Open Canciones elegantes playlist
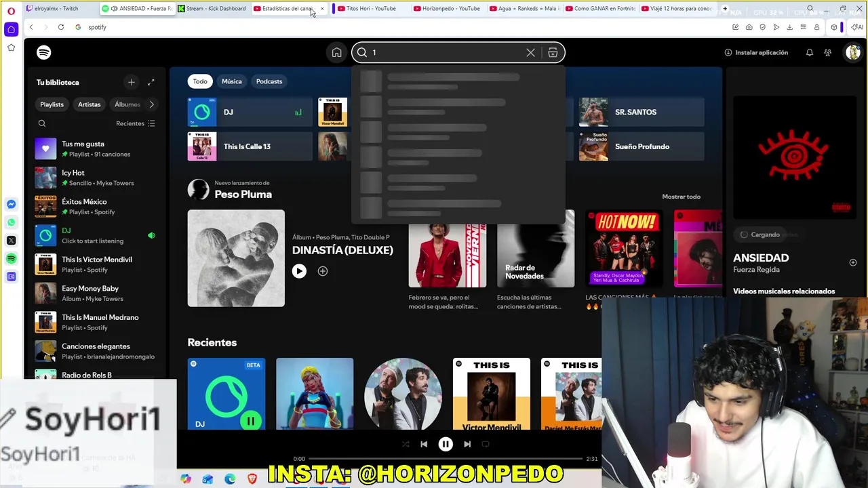Screen dimensions: 868x488 tap(95, 351)
